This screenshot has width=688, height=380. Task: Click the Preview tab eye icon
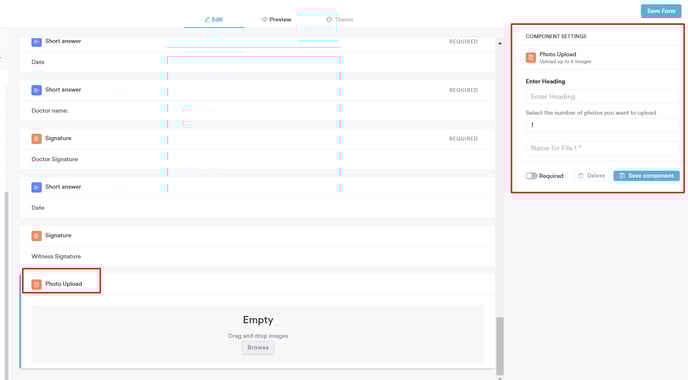click(265, 19)
